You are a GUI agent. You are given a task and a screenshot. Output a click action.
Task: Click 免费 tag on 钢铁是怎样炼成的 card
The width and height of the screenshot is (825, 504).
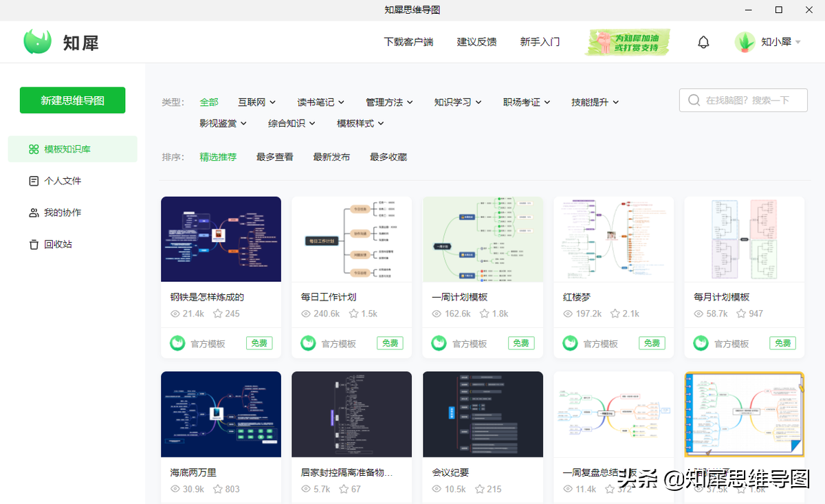(x=259, y=342)
